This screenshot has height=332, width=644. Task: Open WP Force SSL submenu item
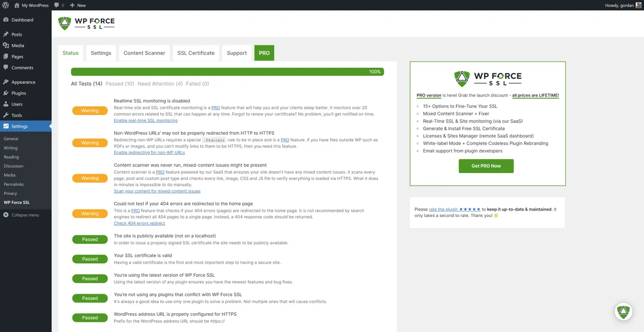coord(17,203)
